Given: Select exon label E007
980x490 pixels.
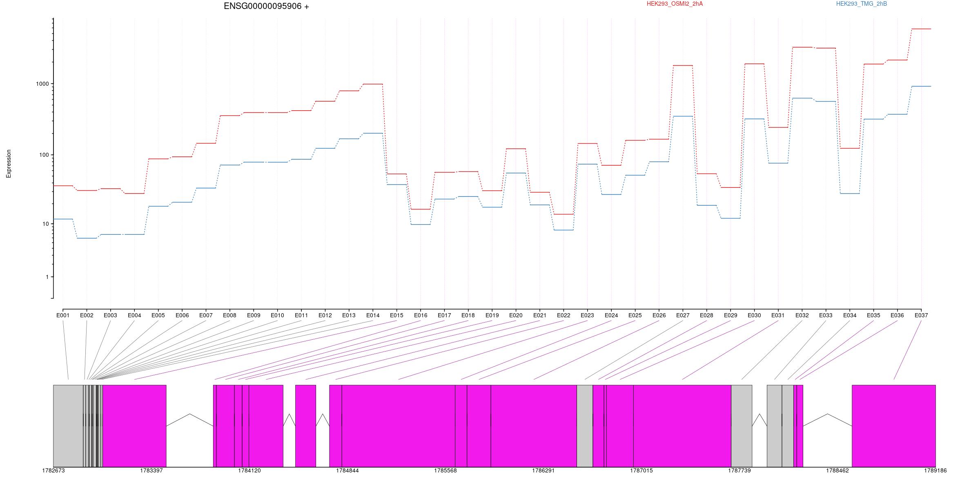Looking at the screenshot, I should coord(206,315).
